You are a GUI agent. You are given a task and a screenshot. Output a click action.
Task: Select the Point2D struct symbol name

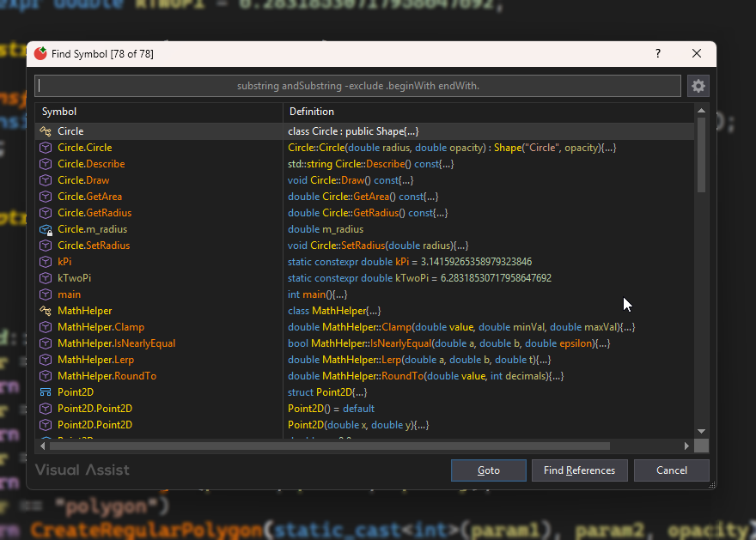click(76, 392)
